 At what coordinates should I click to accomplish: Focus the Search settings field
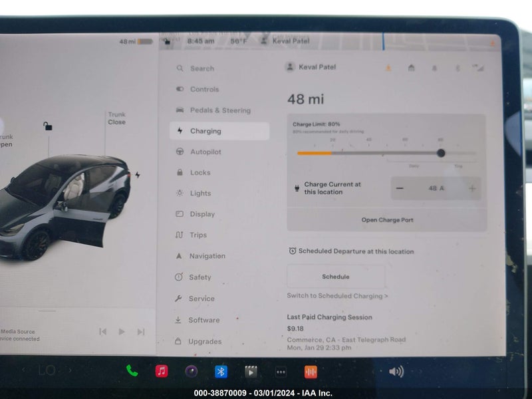click(x=220, y=68)
